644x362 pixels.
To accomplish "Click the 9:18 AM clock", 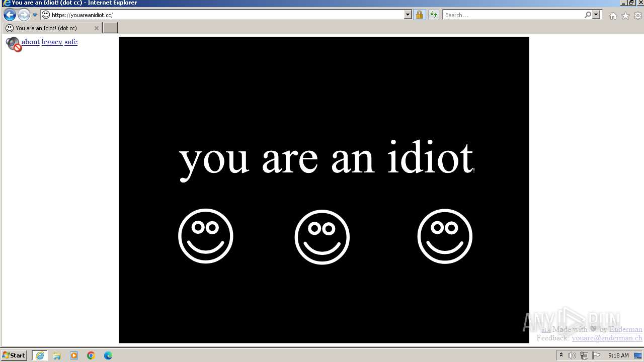I will (618, 355).
